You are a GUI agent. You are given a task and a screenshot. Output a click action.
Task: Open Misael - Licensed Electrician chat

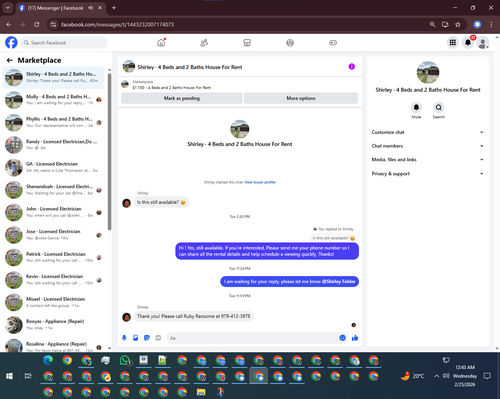pyautogui.click(x=53, y=302)
